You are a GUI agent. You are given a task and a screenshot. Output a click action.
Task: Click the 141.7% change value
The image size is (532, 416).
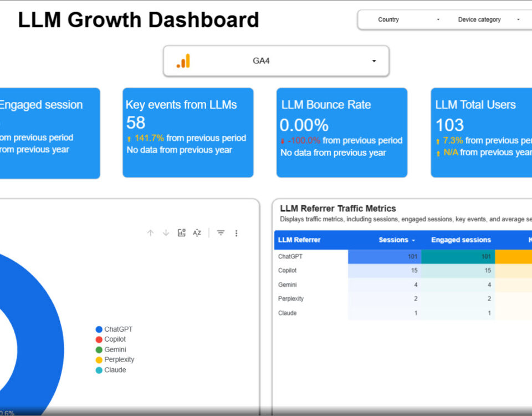[x=149, y=138]
